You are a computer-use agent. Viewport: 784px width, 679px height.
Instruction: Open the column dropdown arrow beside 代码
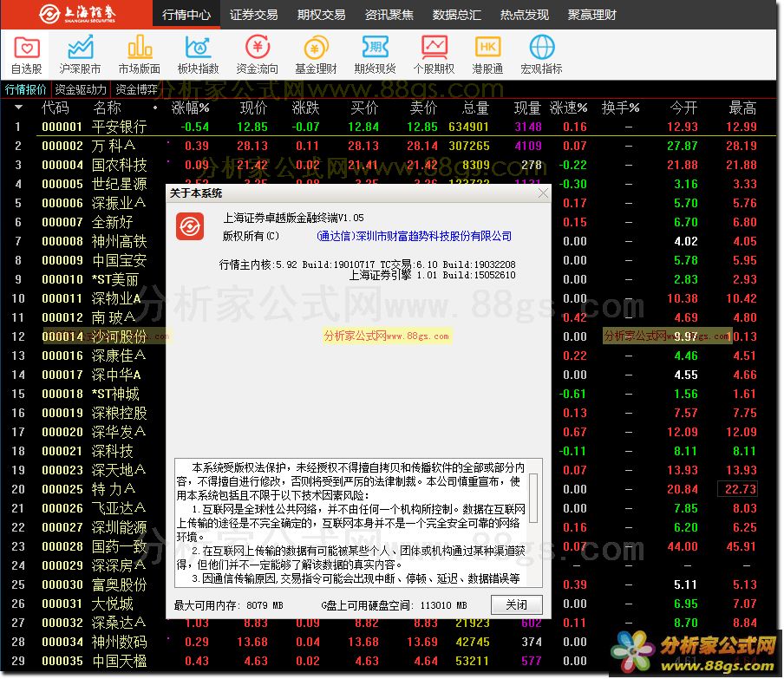pyautogui.click(x=18, y=107)
